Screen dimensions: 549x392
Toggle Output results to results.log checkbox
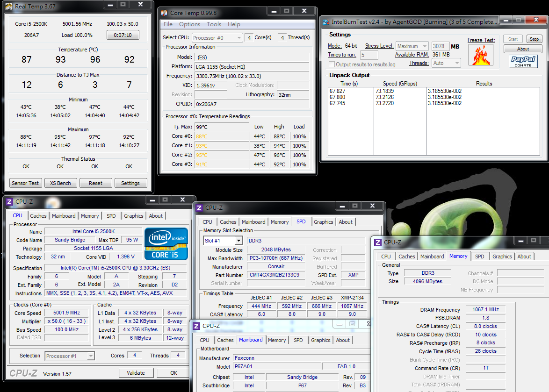(332, 64)
